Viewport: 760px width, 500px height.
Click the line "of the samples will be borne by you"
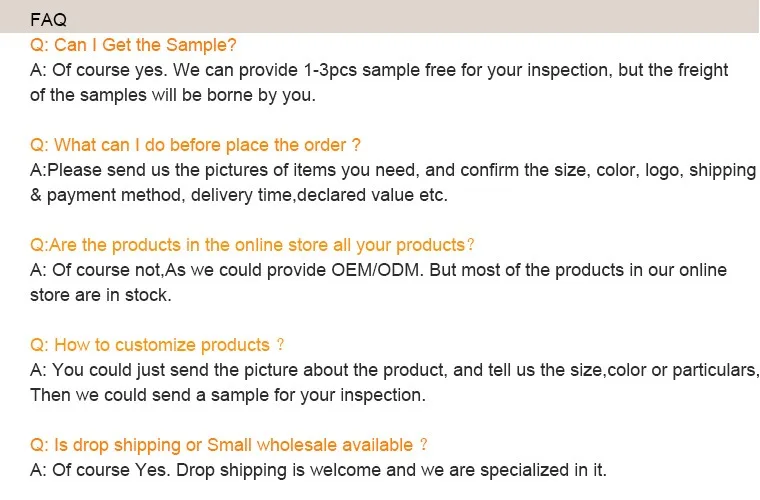point(172,95)
